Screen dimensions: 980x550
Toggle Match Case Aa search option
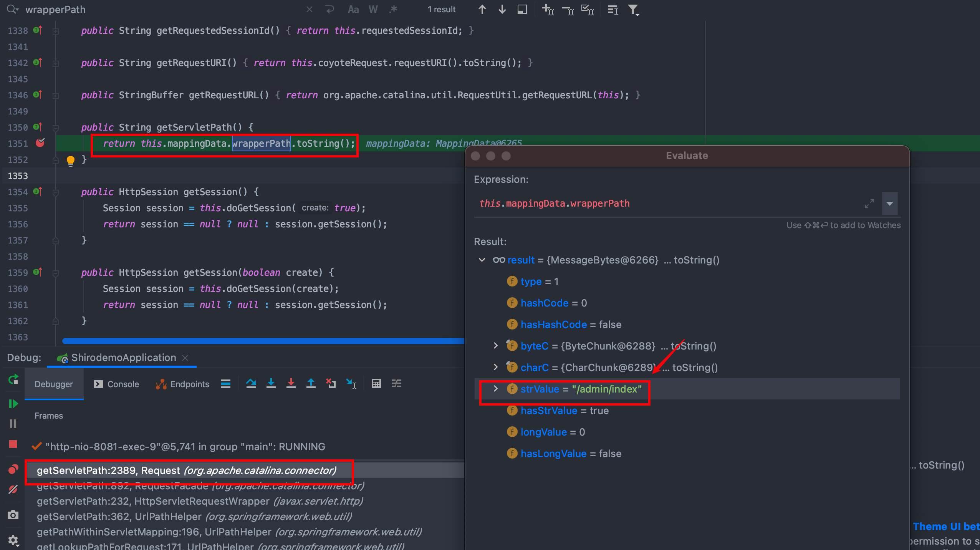pos(353,10)
